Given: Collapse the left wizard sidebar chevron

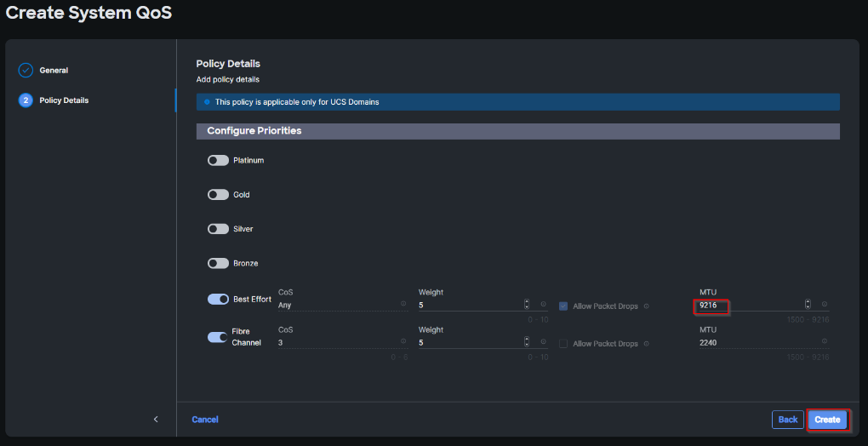Looking at the screenshot, I should pos(156,419).
